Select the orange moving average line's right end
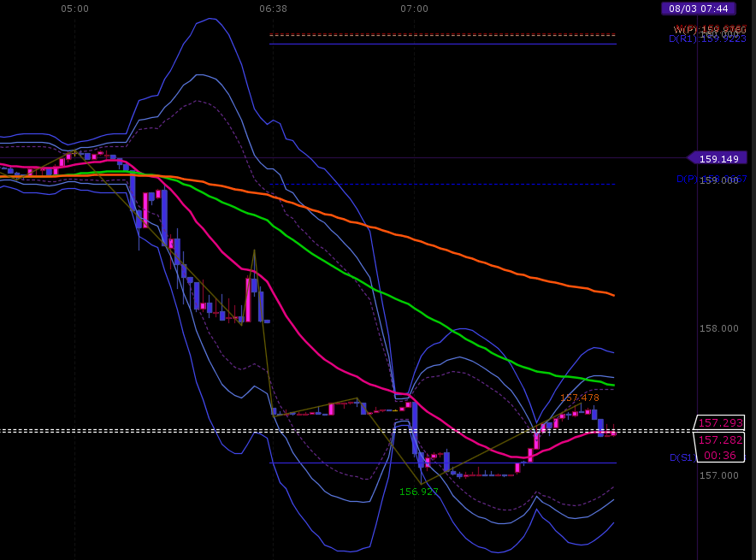The image size is (756, 560). tap(611, 294)
